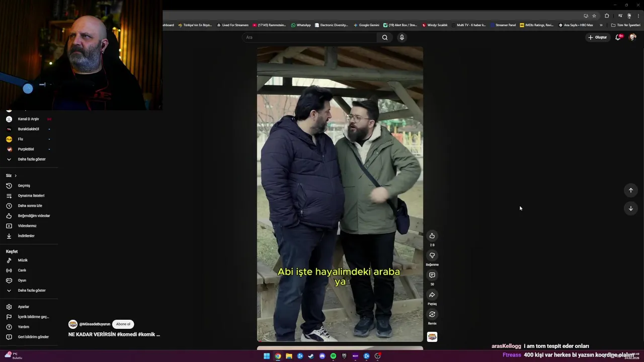The width and height of the screenshot is (644, 362).
Task: Start voice search with microphone icon
Action: pos(401,37)
